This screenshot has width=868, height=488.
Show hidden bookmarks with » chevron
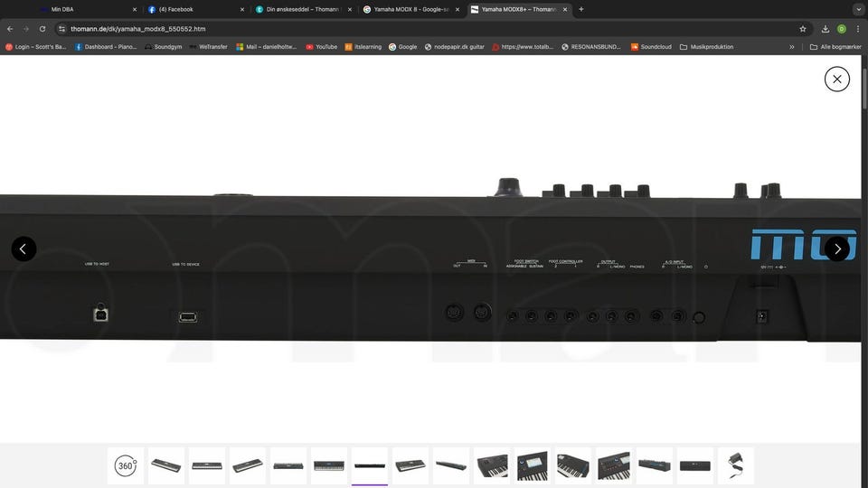point(792,47)
